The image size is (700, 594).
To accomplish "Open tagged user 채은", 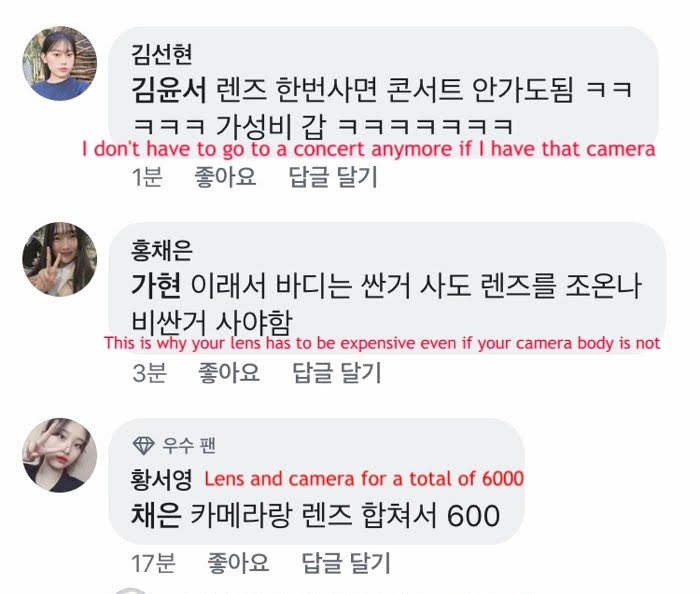I will coord(156,515).
